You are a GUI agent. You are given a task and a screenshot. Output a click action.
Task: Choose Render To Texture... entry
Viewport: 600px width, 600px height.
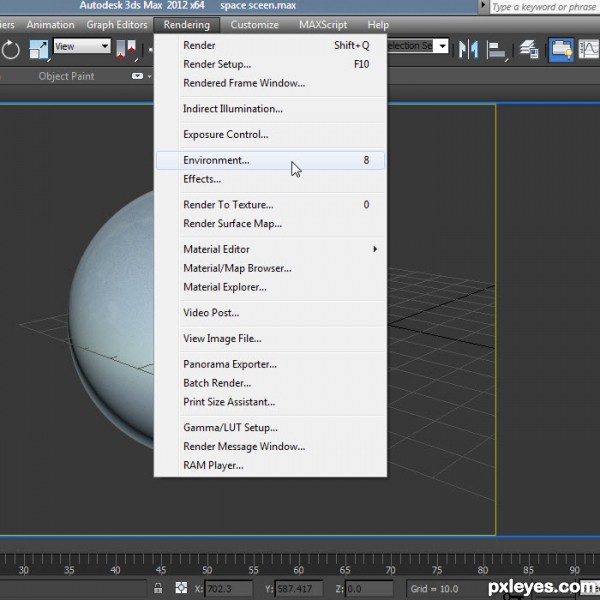point(270,205)
